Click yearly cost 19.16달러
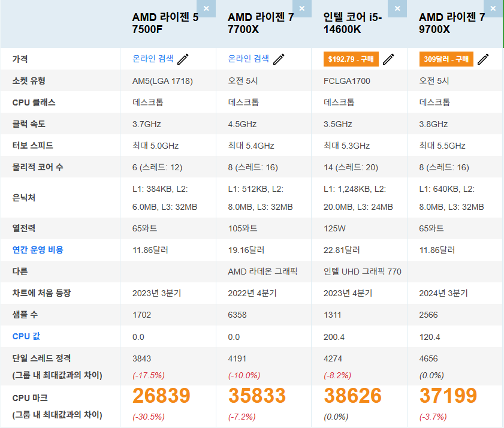The image size is (504, 428). pos(246,250)
